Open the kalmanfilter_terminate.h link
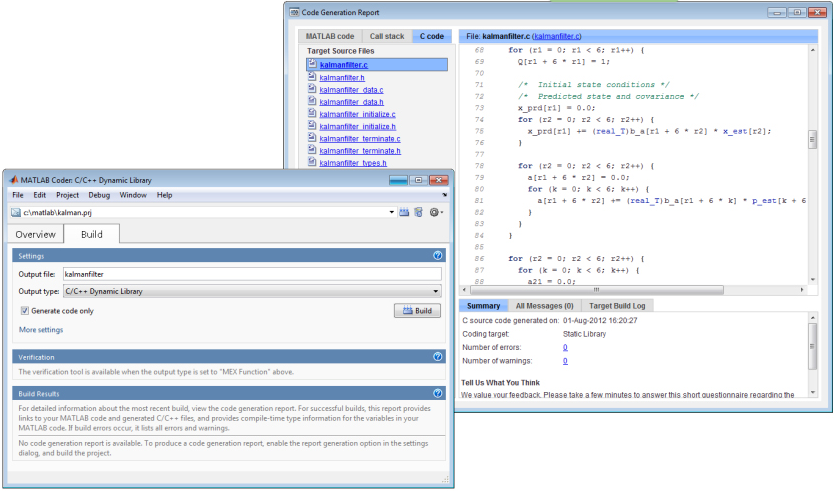 [x=360, y=151]
